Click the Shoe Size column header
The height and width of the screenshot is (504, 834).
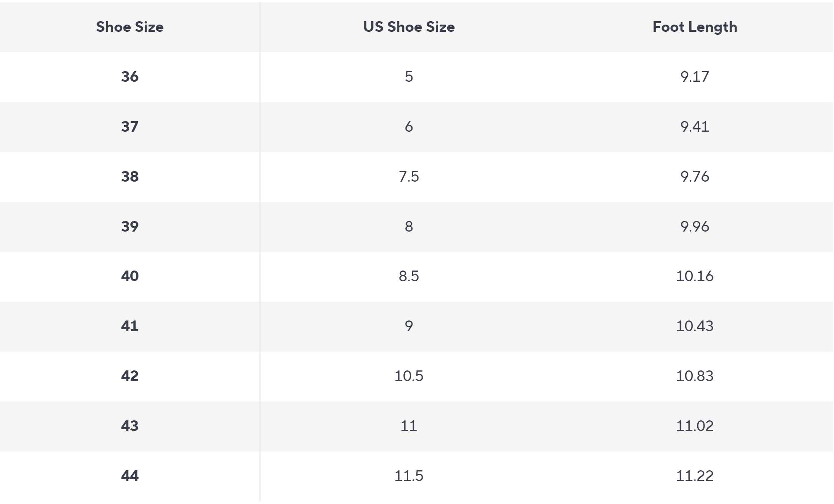(x=130, y=27)
